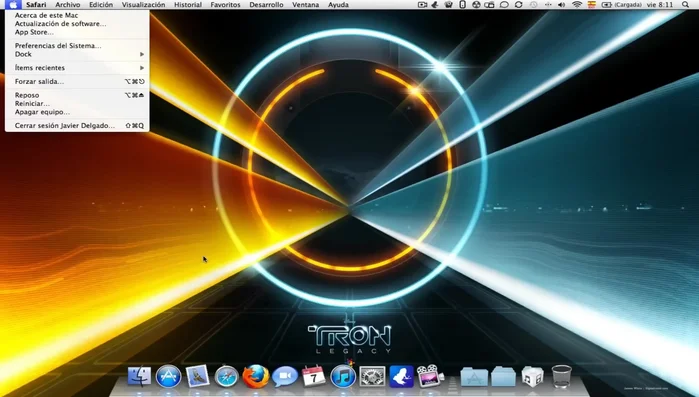Click the Spanish flag input source icon
Screen dimensions: 699x397
click(x=592, y=5)
